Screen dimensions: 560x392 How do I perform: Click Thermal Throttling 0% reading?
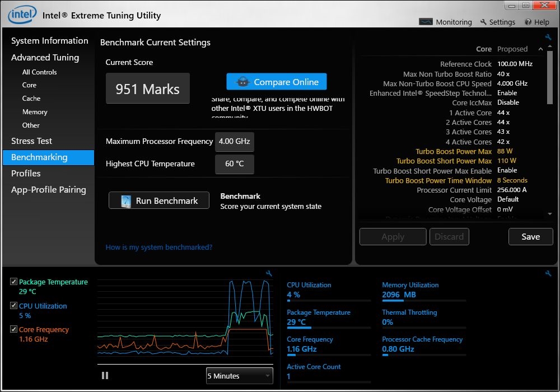pos(388,322)
